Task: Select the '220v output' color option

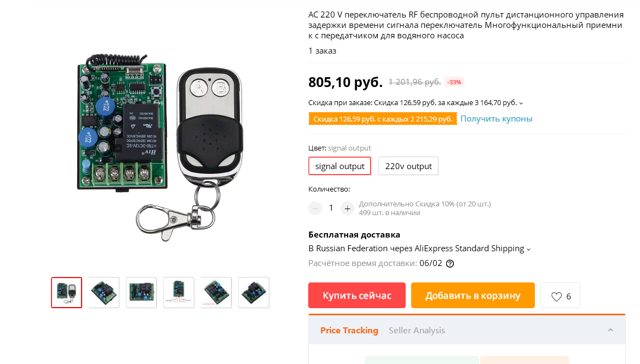Action: point(408,166)
